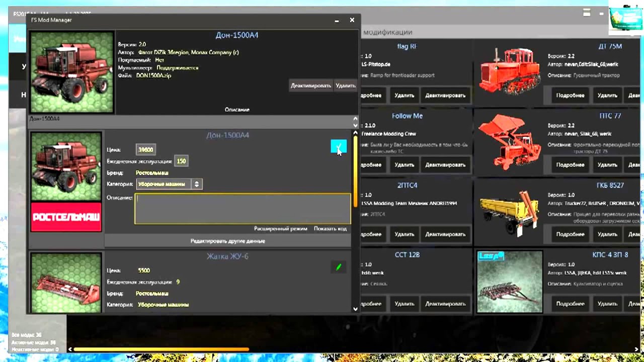Open Подробнее for ПТС 77
The image size is (644, 362).
[x=570, y=165]
